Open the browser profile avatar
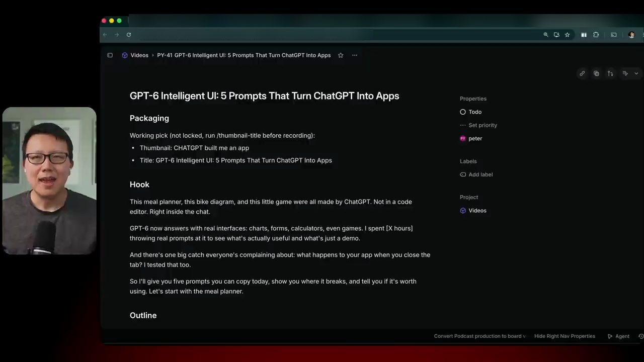The image size is (644, 362). 631,35
